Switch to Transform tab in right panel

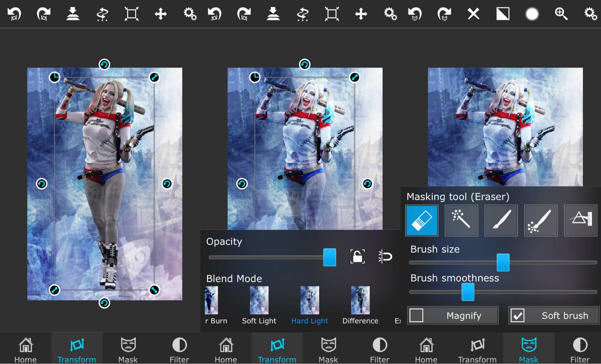pos(477,349)
